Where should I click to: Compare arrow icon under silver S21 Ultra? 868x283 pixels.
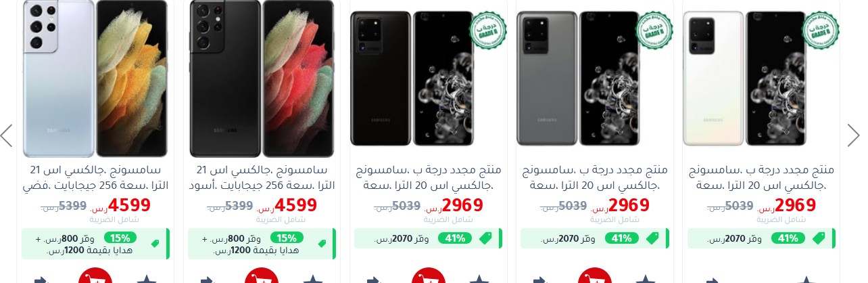point(41,279)
